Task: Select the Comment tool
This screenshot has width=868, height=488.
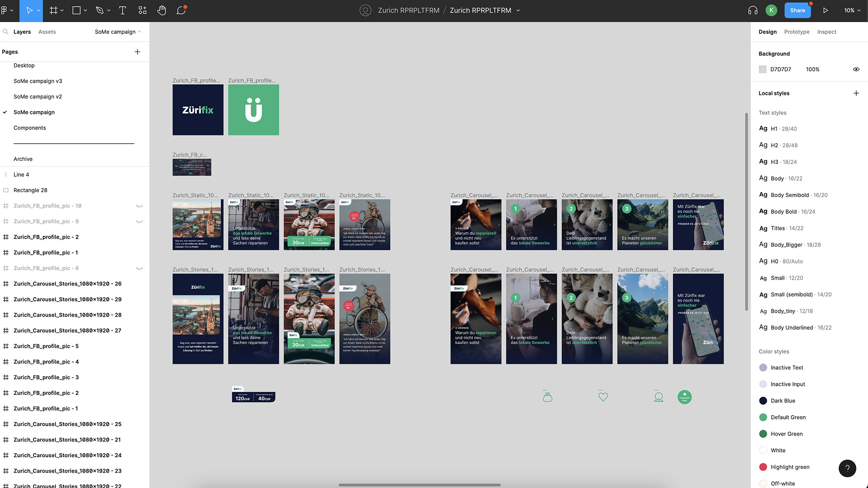Action: click(181, 10)
